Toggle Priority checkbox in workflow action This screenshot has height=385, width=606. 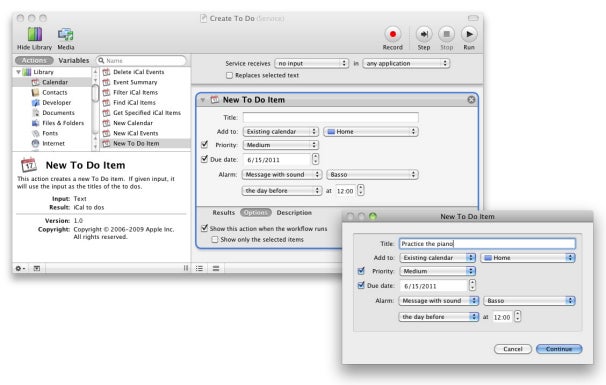pos(204,145)
